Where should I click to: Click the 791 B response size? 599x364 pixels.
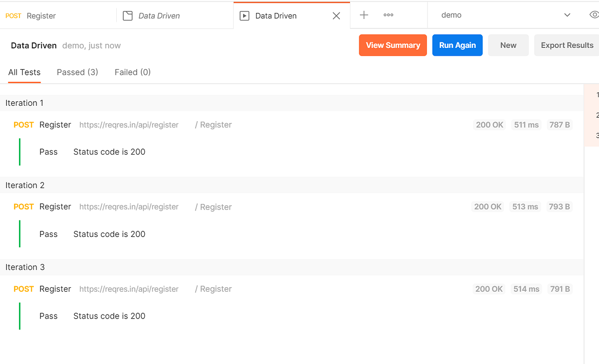pyautogui.click(x=560, y=289)
